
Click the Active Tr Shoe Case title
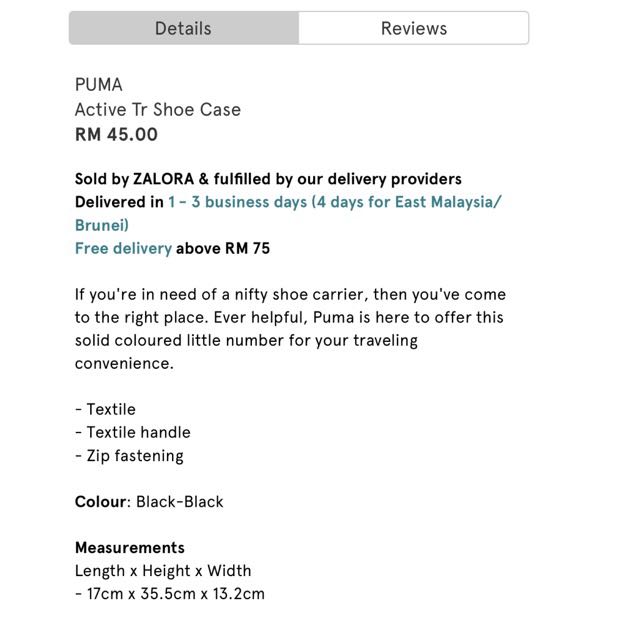[x=158, y=109]
